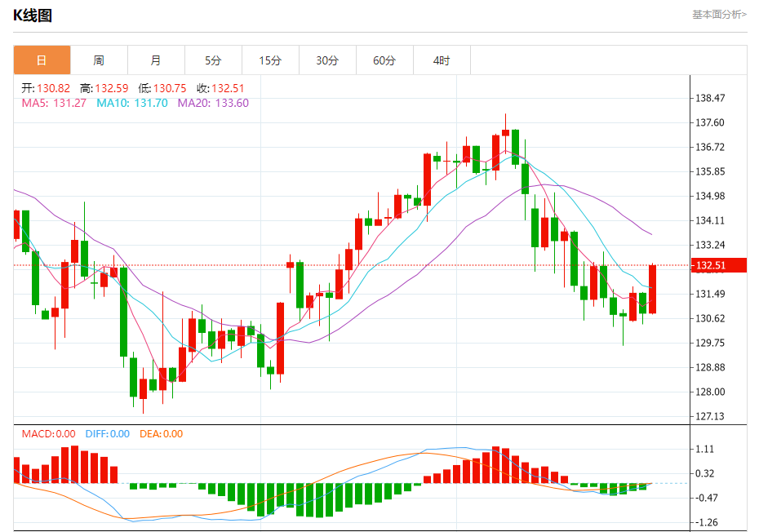
Task: Switch to the 月 monthly tab
Action: click(156, 60)
